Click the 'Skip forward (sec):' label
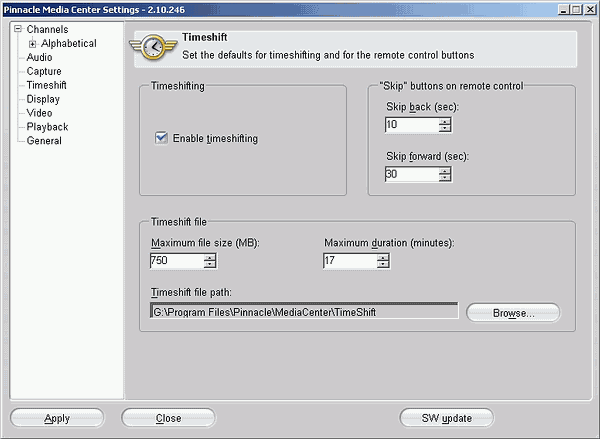Screen dimensions: 600x439 tap(427, 157)
